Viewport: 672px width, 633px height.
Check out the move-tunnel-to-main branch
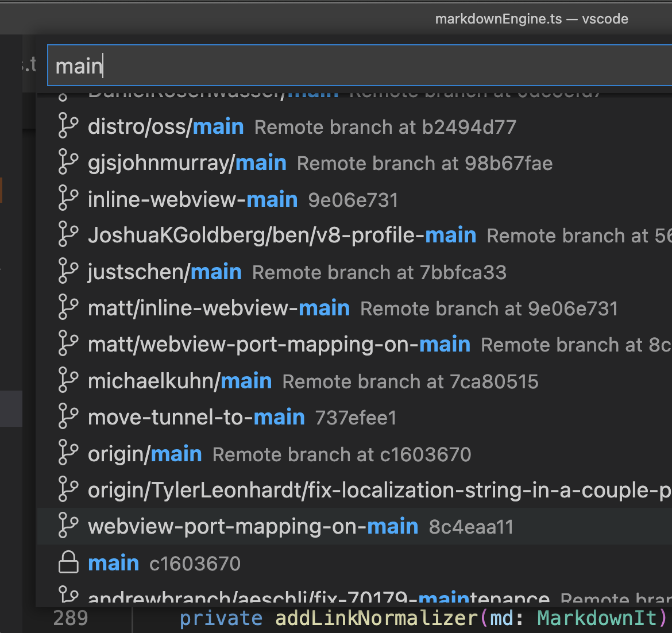354,418
